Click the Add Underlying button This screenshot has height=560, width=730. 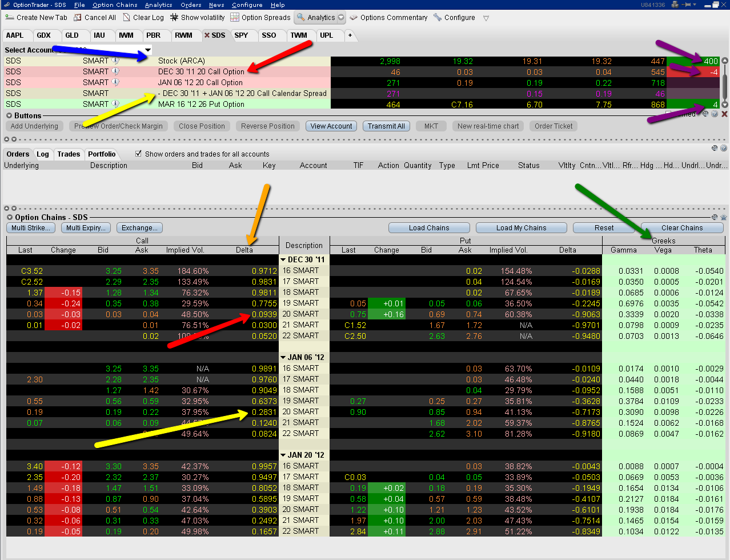tap(34, 126)
